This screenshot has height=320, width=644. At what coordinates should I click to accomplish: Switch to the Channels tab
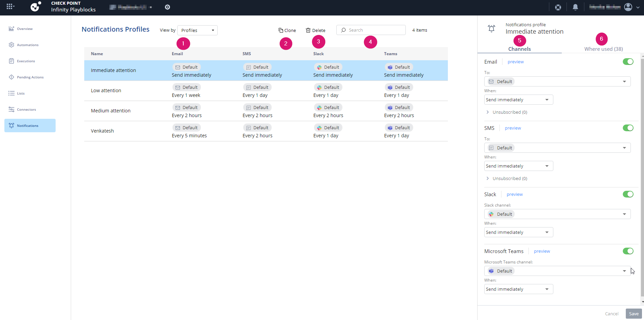(x=520, y=49)
